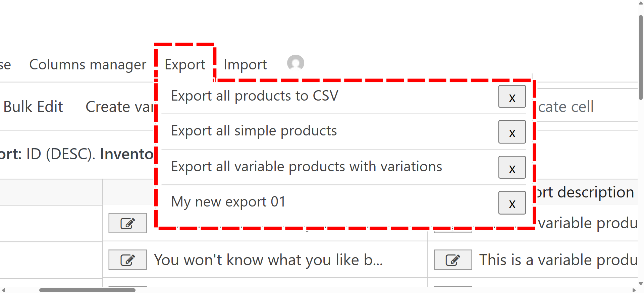Select "Export all products to CSV"
The image size is (644, 293).
(x=254, y=96)
